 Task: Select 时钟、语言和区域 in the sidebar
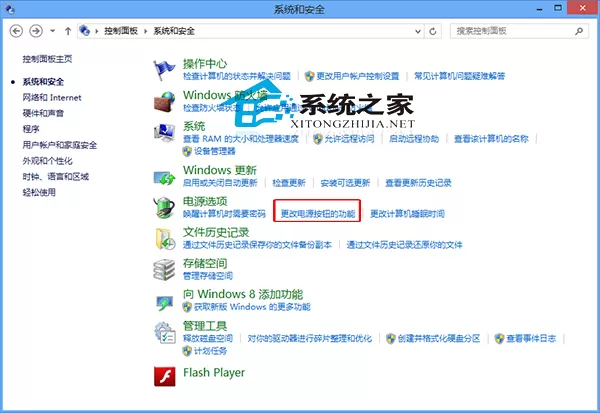tap(55, 176)
